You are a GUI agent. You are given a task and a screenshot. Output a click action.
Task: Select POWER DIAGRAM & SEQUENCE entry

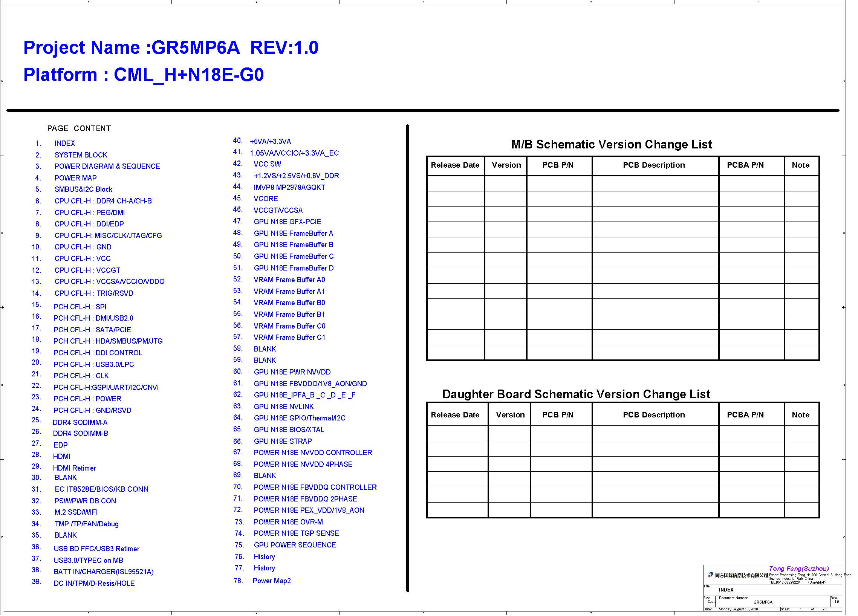pos(107,167)
